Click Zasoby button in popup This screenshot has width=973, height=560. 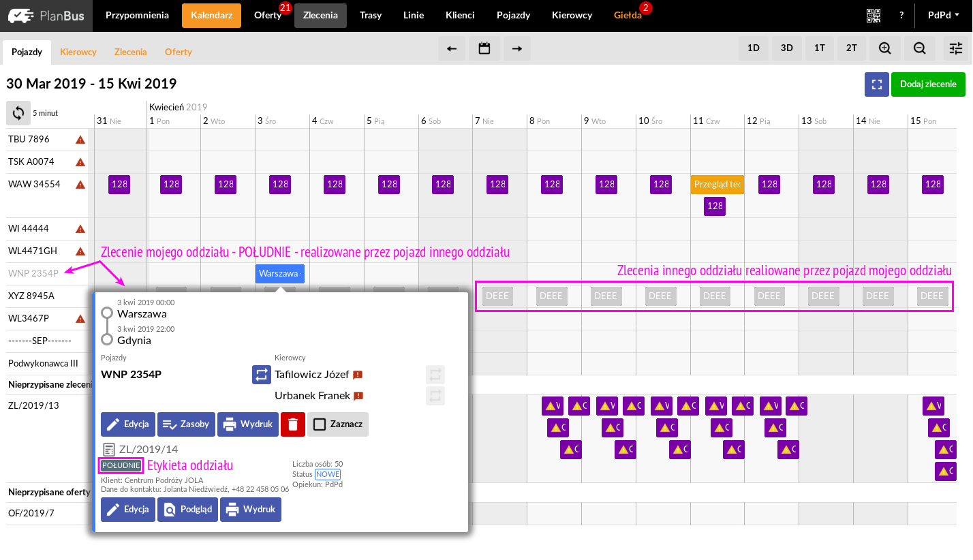(186, 424)
